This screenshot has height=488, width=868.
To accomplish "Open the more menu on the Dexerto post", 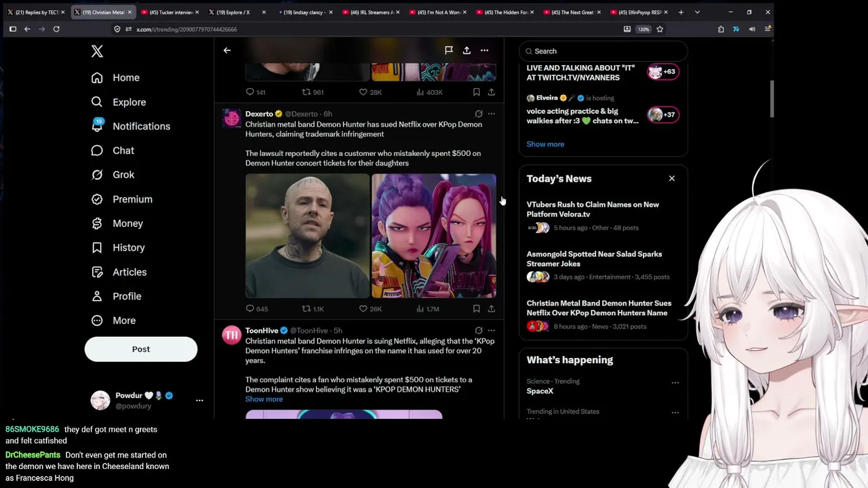I will click(492, 114).
